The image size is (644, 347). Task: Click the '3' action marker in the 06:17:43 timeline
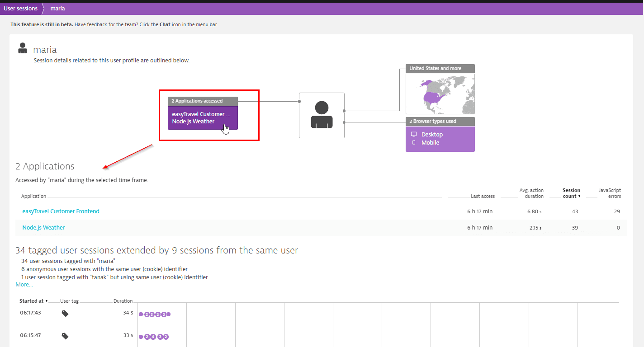click(152, 314)
